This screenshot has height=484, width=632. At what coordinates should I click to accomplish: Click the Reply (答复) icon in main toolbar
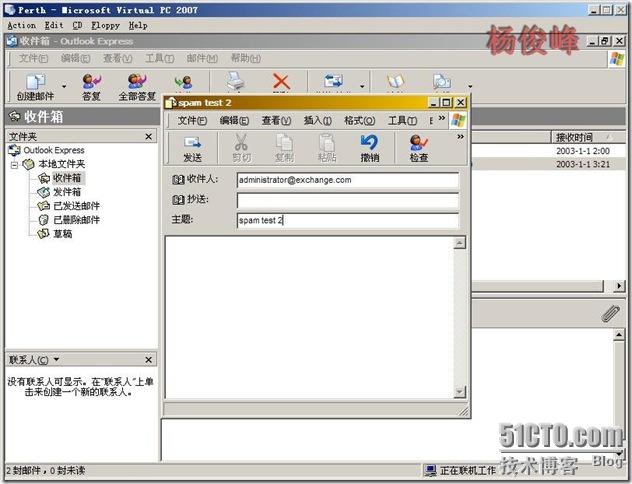(x=91, y=87)
